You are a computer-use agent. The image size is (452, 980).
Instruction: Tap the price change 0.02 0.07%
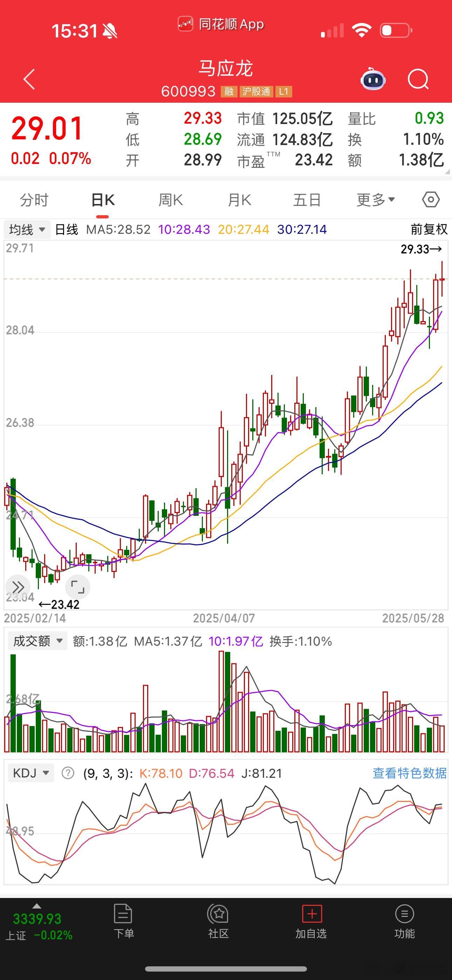51,158
